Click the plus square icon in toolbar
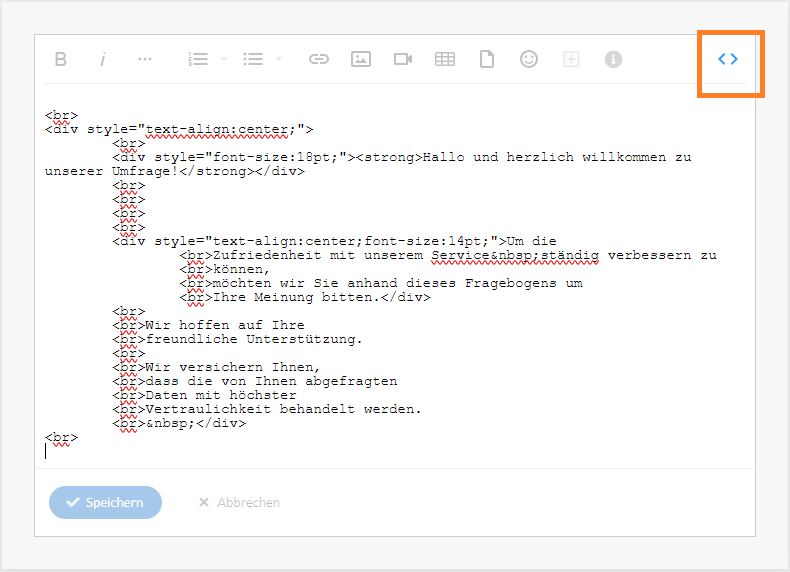The image size is (790, 572). coord(571,59)
